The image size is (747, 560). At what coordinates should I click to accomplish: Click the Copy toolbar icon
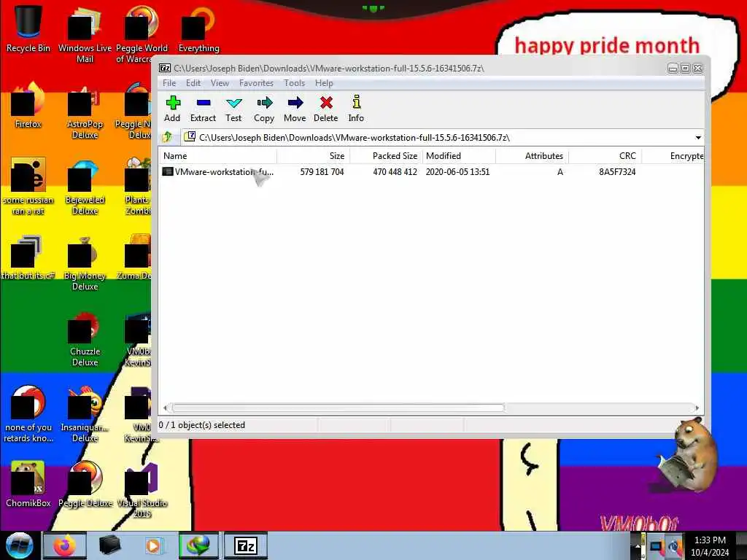click(x=264, y=103)
